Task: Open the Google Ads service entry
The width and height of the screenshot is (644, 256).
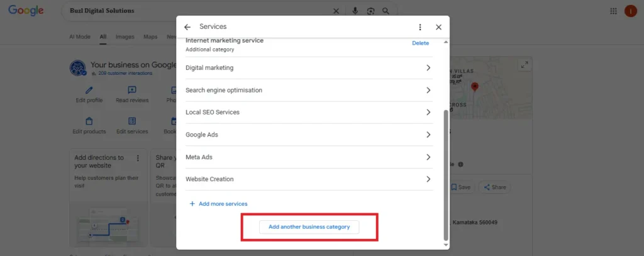Action: click(309, 135)
